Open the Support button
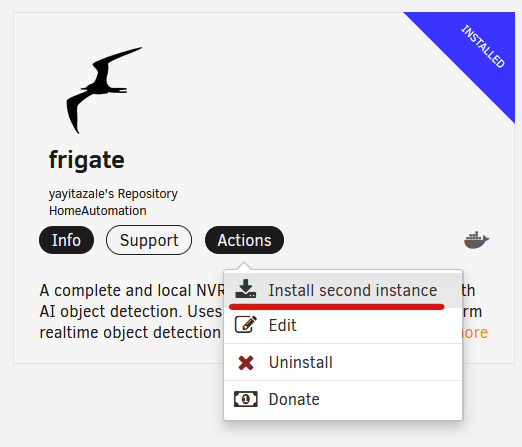Viewport: 522px width, 447px height. (149, 240)
